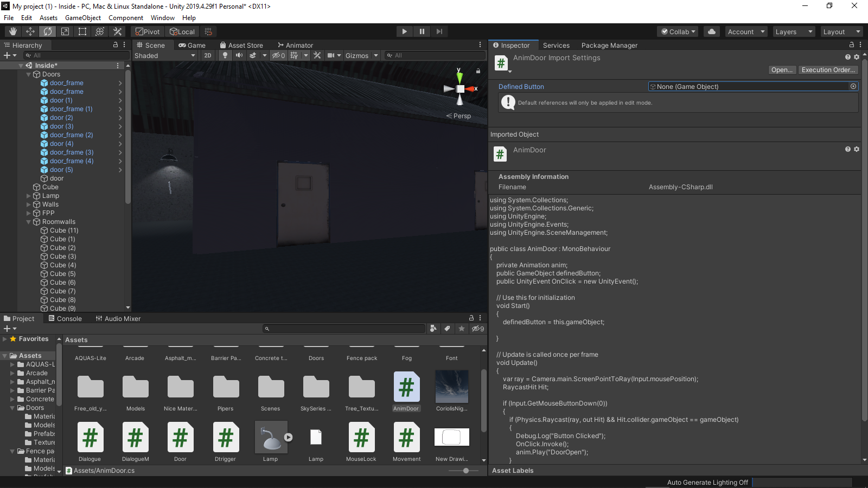Start Play mode with the Play button
This screenshot has height=488, width=868.
(x=404, y=31)
